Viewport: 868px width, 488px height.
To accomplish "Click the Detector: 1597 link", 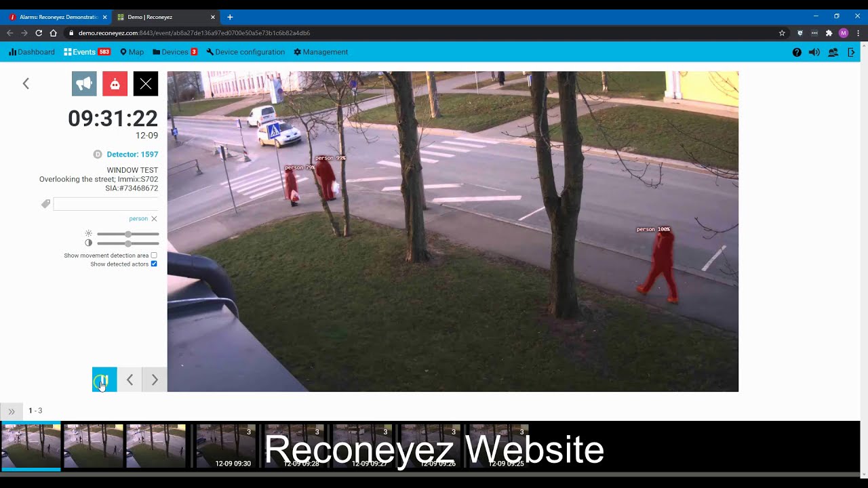I will 132,155.
